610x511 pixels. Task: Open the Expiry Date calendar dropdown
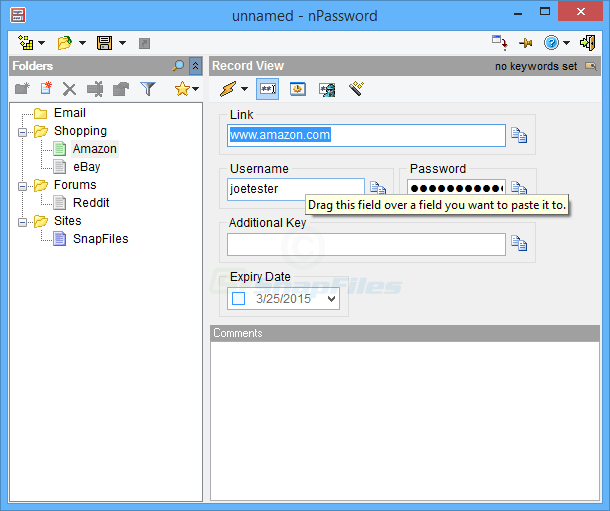[331, 299]
